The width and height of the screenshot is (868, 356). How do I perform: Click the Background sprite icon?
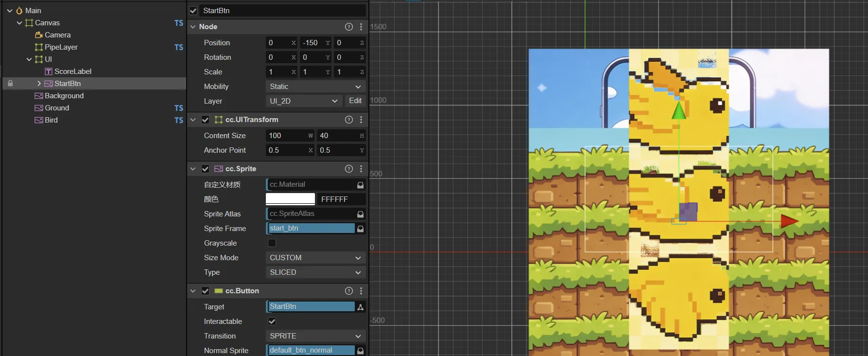[x=39, y=96]
